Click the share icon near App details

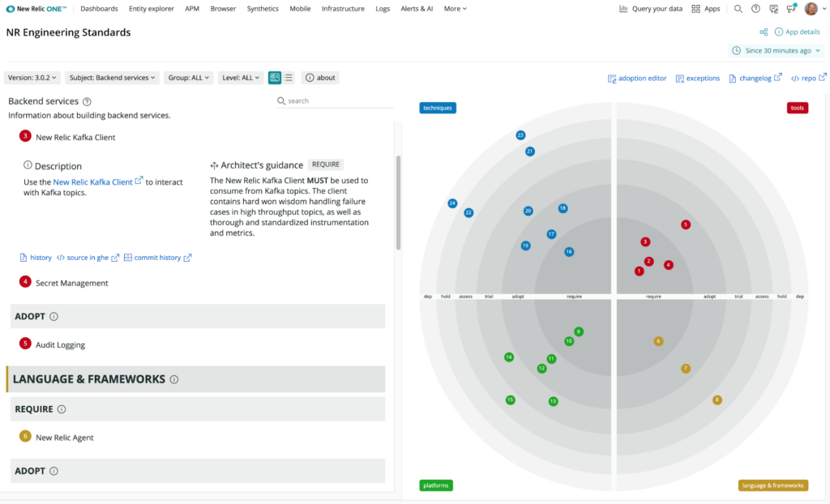pyautogui.click(x=764, y=32)
